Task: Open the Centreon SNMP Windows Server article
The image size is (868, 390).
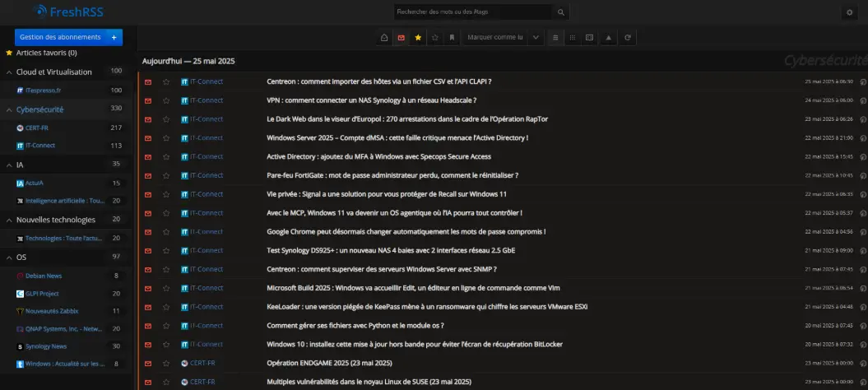Action: click(x=382, y=269)
